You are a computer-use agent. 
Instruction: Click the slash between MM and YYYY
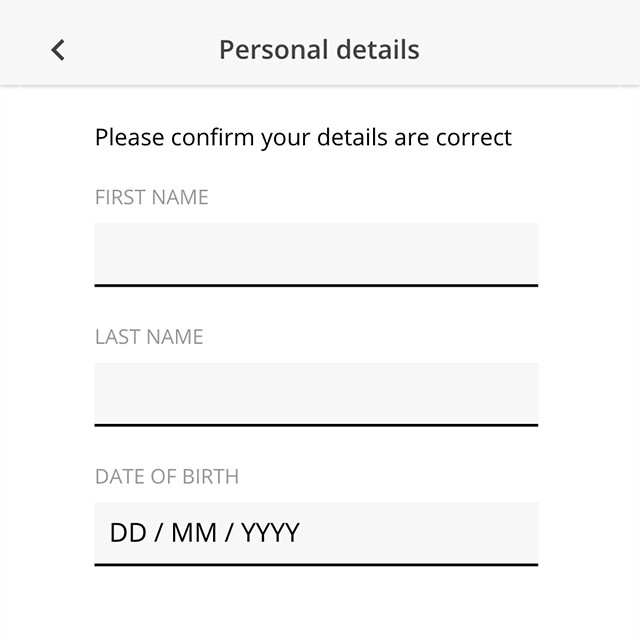[229, 533]
